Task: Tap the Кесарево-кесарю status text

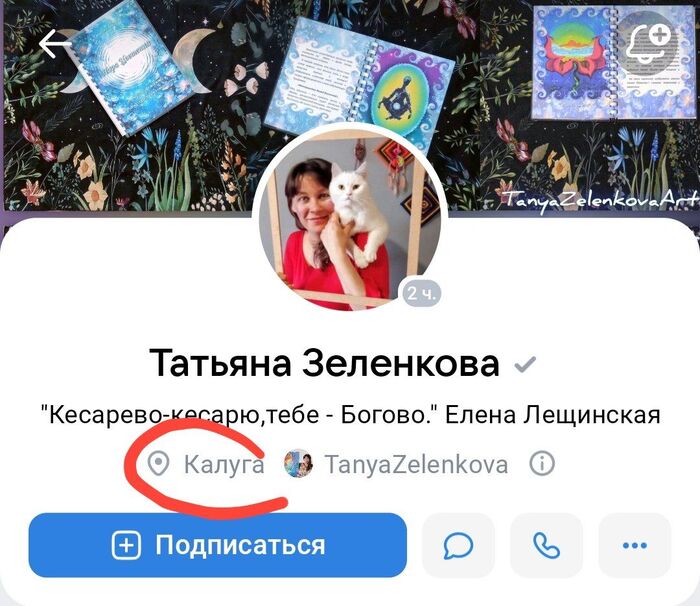Action: (350, 415)
